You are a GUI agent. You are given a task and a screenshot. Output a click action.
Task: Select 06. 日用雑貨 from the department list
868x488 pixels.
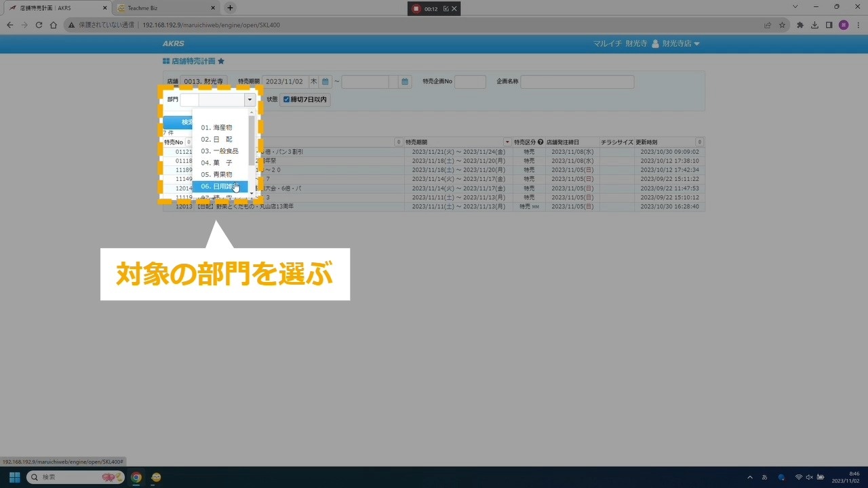(x=220, y=186)
